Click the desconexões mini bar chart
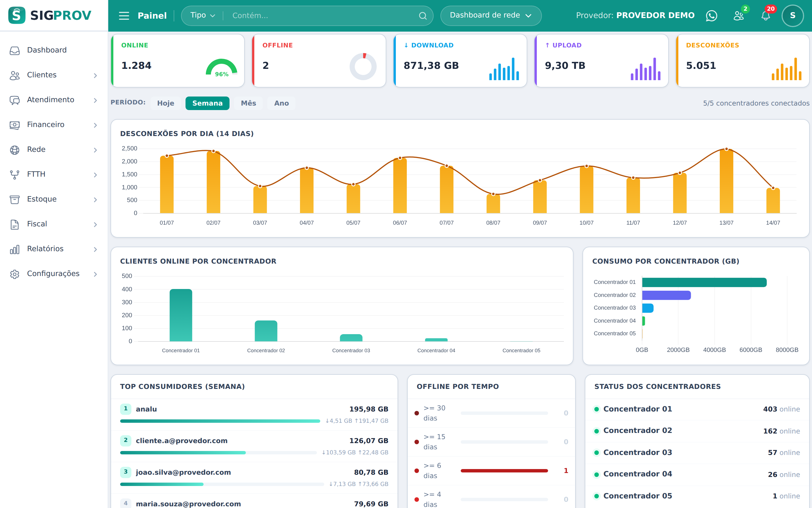Screen dimensions: 812x508 coord(787,69)
